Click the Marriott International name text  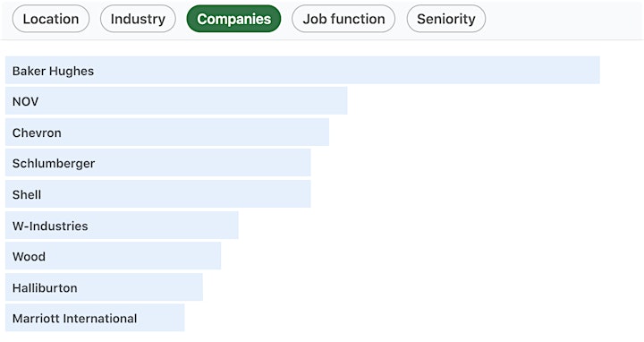point(75,319)
